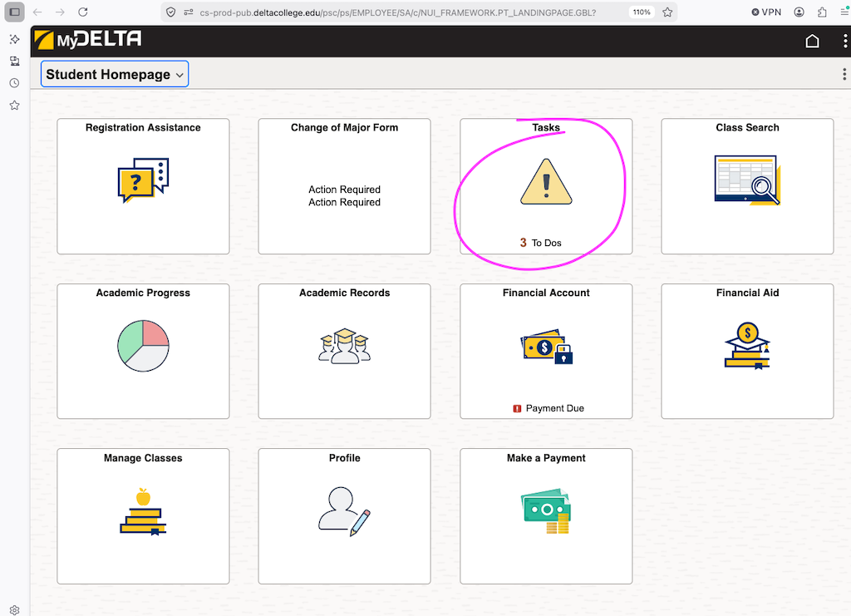Open the Profile person with pencil icon
Screen dimensions: 851x616
pyautogui.click(x=345, y=511)
